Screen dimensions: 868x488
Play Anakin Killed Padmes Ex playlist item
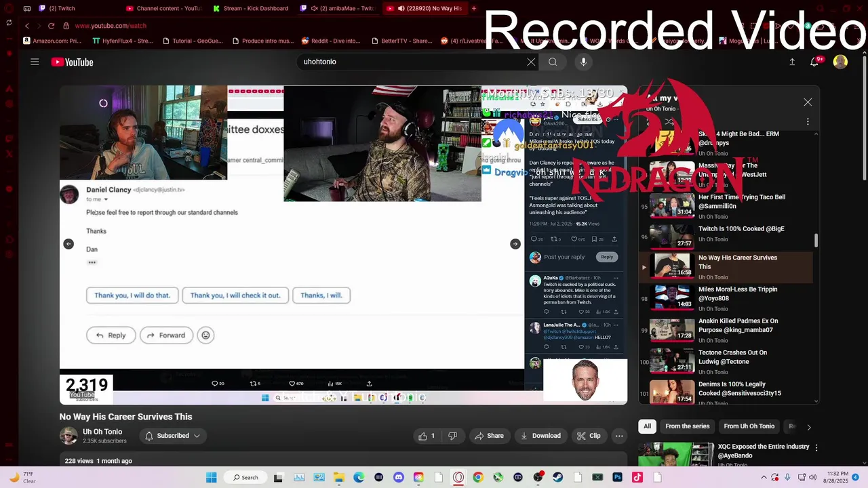(x=727, y=329)
